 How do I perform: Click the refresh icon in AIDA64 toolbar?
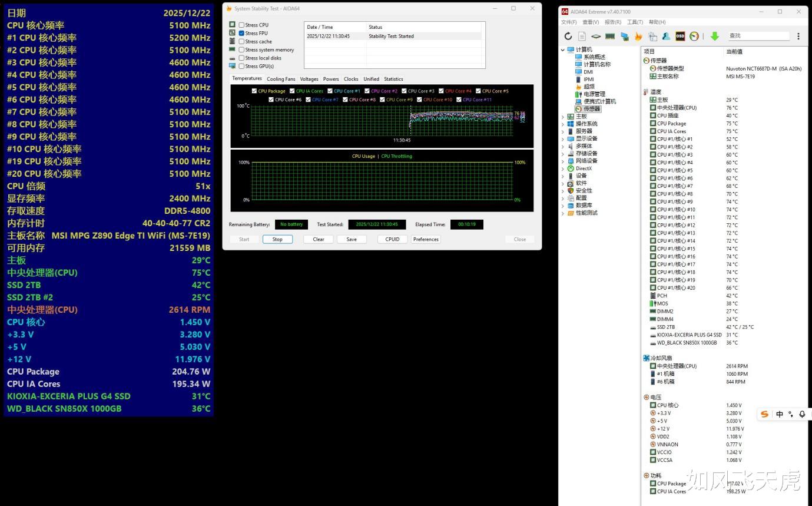point(568,36)
